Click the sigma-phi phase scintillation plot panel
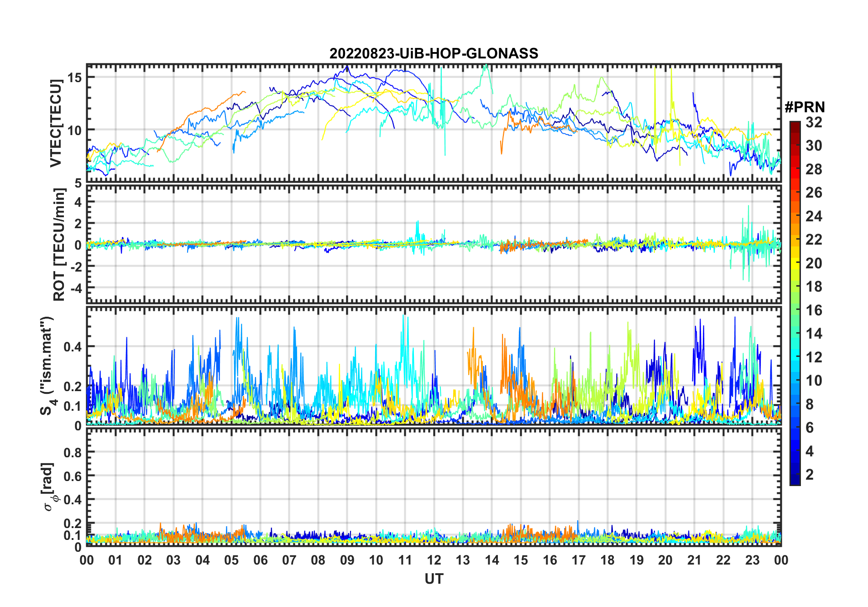Image resolution: width=868 pixels, height=607 pixels. tap(434, 487)
